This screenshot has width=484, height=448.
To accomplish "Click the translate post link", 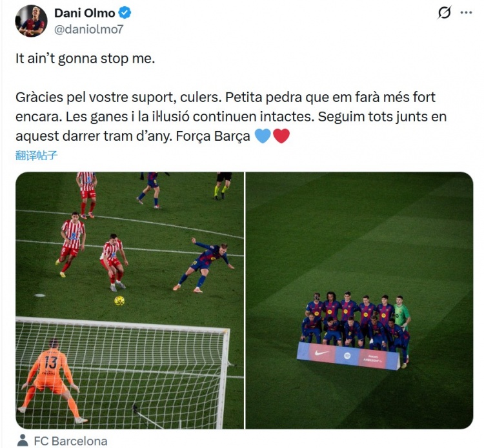I will click(x=36, y=156).
